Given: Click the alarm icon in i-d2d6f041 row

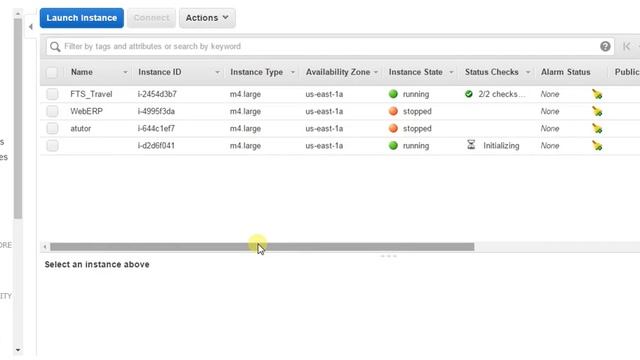Looking at the screenshot, I should (597, 146).
